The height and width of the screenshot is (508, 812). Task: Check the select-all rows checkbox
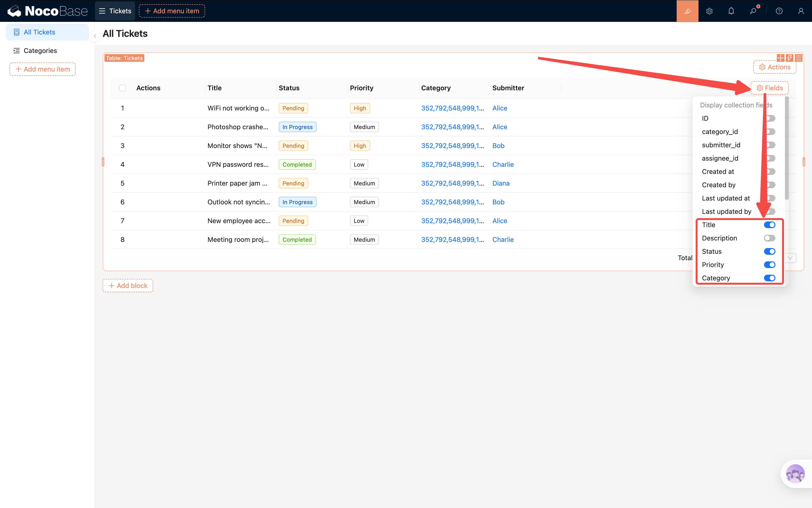pyautogui.click(x=123, y=88)
